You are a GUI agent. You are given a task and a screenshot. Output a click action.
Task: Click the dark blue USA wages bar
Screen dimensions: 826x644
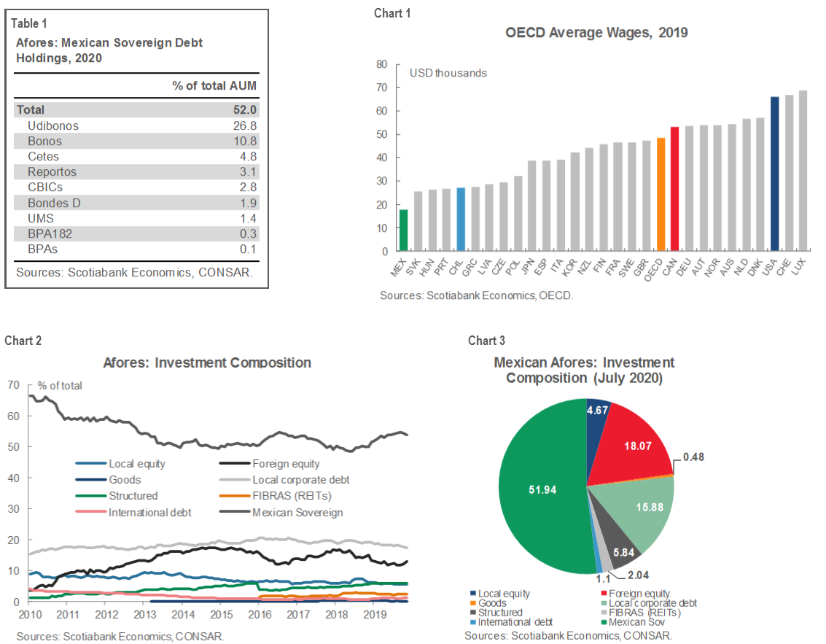[x=774, y=174]
